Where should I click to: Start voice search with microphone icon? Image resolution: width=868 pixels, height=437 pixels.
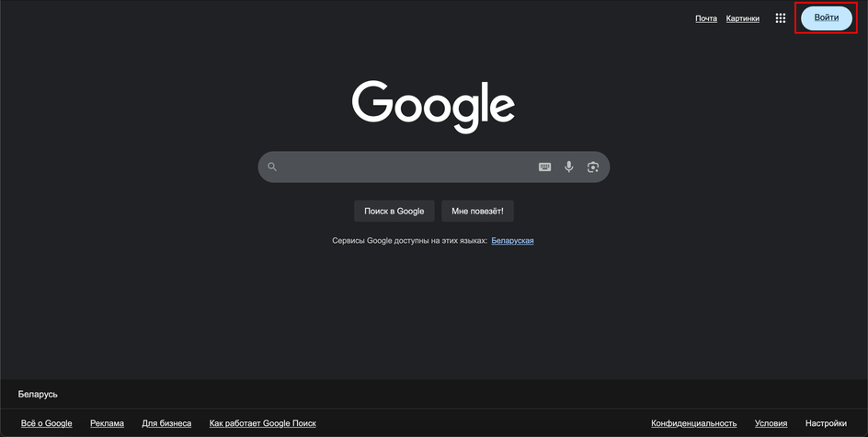(568, 167)
